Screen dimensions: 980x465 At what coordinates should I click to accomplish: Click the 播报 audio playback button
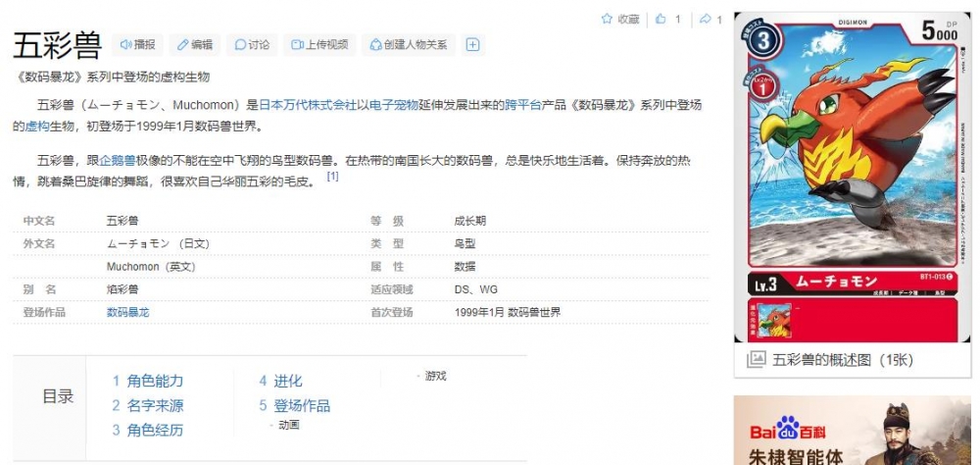[x=137, y=45]
